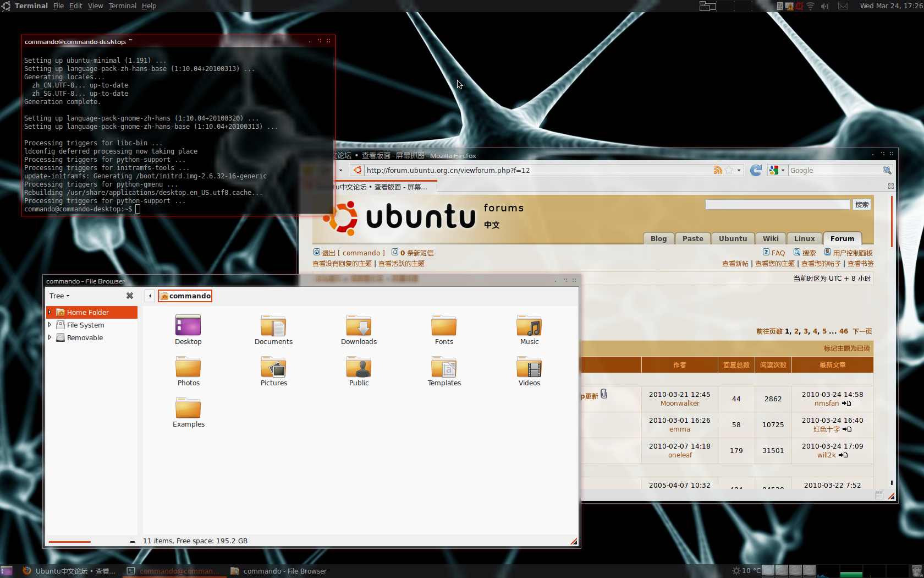This screenshot has height=578, width=924.
Task: Switch to the Paste tab on forum
Action: click(693, 238)
